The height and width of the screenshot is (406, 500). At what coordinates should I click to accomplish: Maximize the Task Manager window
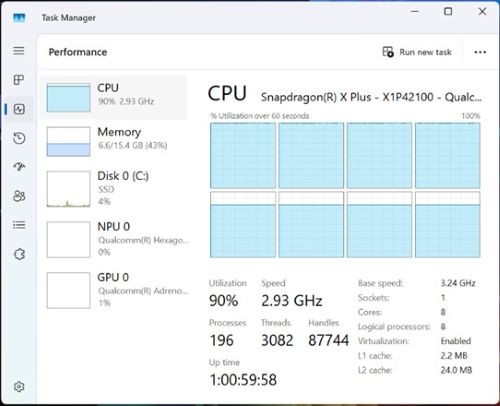[x=448, y=12]
